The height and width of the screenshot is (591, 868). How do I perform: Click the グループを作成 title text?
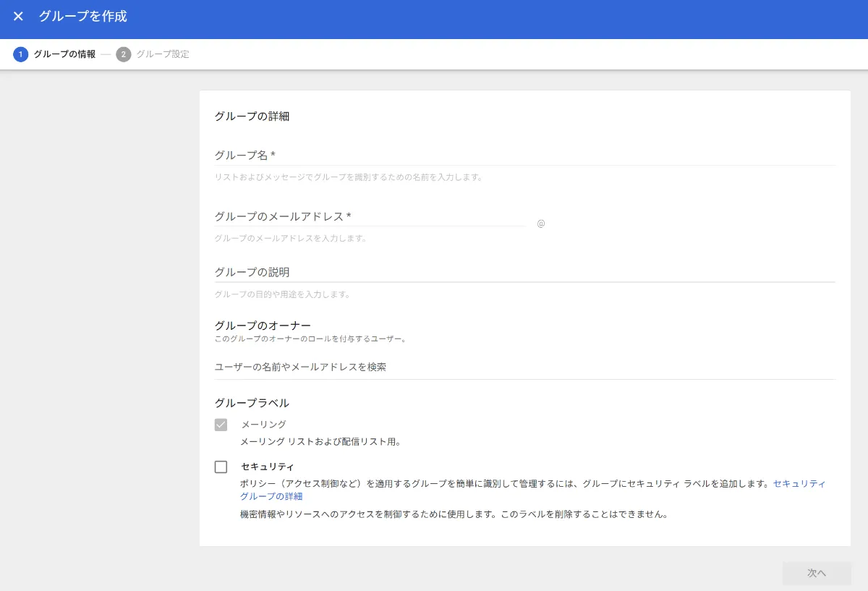point(82,16)
